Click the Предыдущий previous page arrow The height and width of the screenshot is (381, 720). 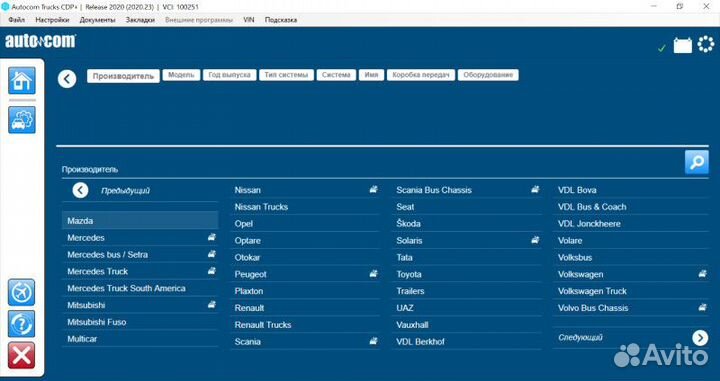tap(80, 190)
